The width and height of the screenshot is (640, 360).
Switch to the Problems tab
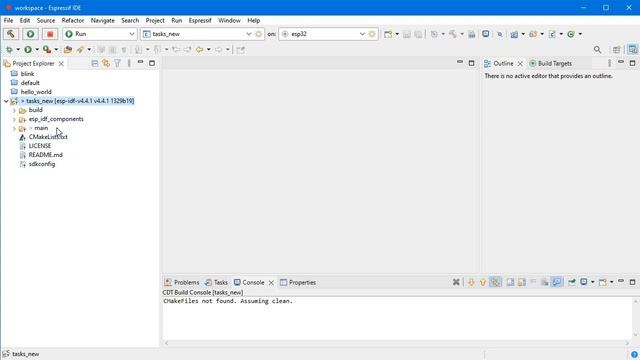click(182, 282)
